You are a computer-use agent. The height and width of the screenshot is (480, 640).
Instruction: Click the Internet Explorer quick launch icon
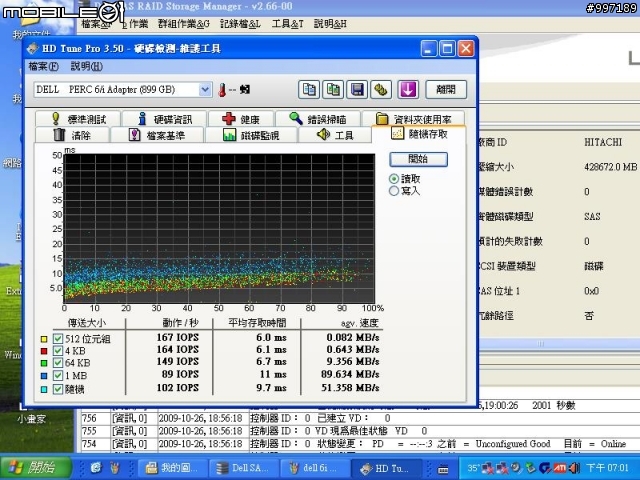pyautogui.click(x=96, y=468)
